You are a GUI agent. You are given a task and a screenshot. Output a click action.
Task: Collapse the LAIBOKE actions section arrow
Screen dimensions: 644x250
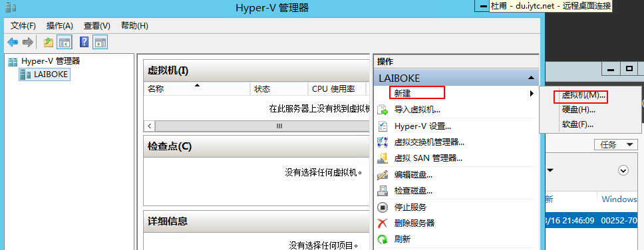(531, 78)
